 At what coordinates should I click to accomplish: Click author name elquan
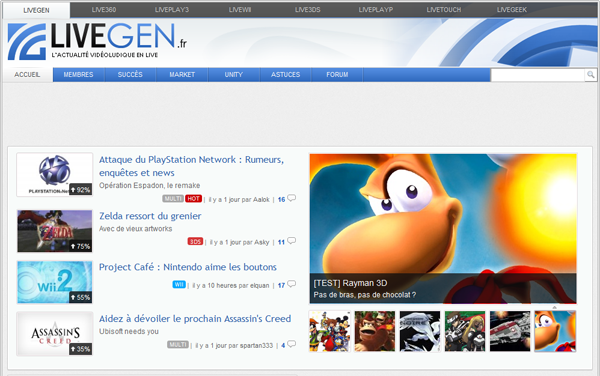[x=259, y=285]
